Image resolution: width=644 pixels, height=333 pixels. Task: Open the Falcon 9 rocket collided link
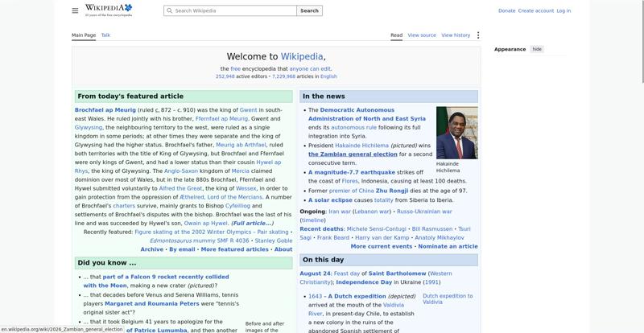point(156,282)
